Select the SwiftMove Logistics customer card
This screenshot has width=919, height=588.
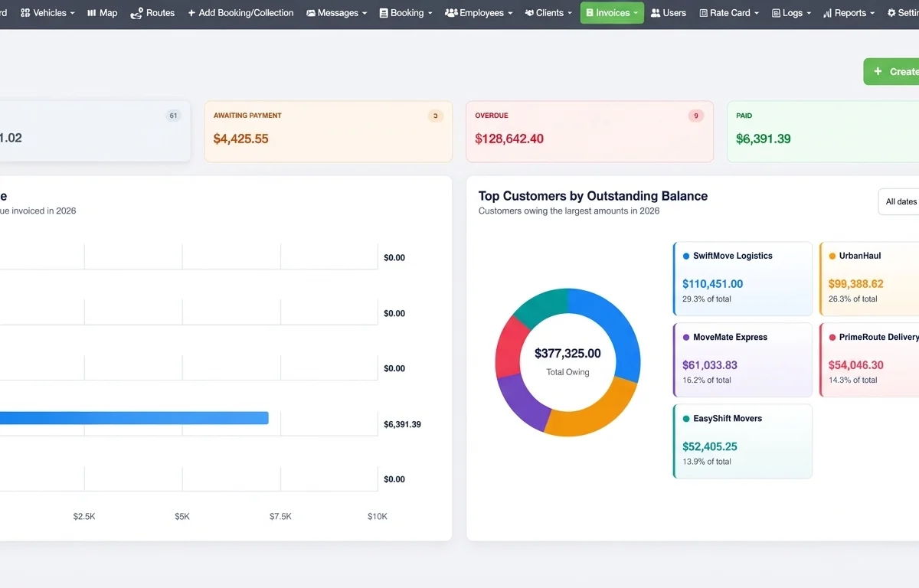tap(743, 279)
